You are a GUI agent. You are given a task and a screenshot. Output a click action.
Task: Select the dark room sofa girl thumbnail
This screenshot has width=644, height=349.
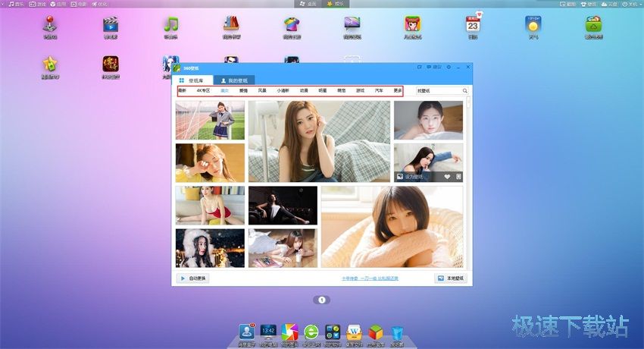[x=283, y=206]
